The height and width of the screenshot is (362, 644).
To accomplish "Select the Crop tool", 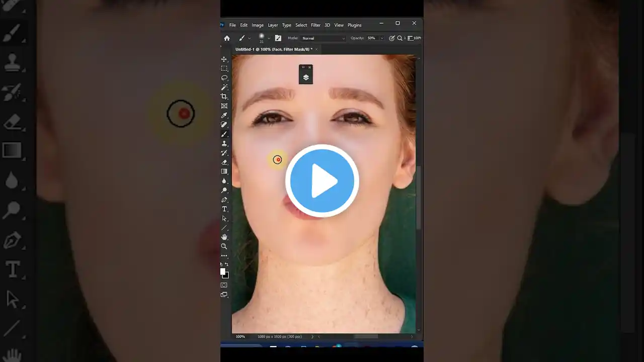I will [224, 96].
